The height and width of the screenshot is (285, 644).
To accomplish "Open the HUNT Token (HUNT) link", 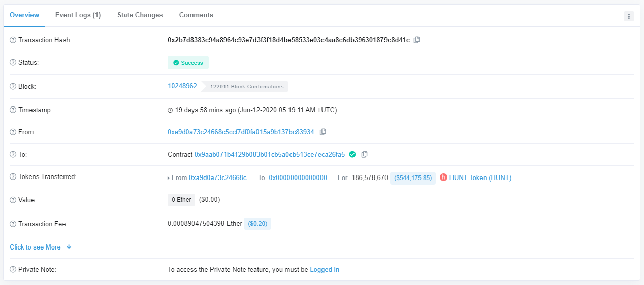I will tap(480, 178).
